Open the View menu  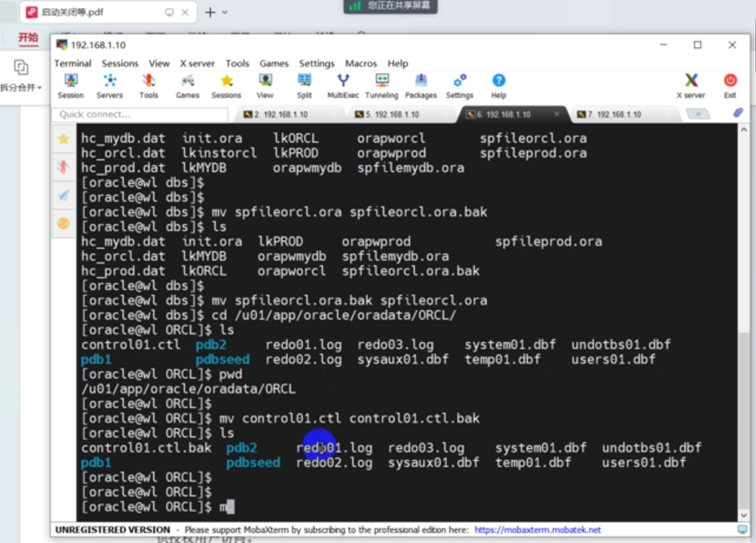159,63
